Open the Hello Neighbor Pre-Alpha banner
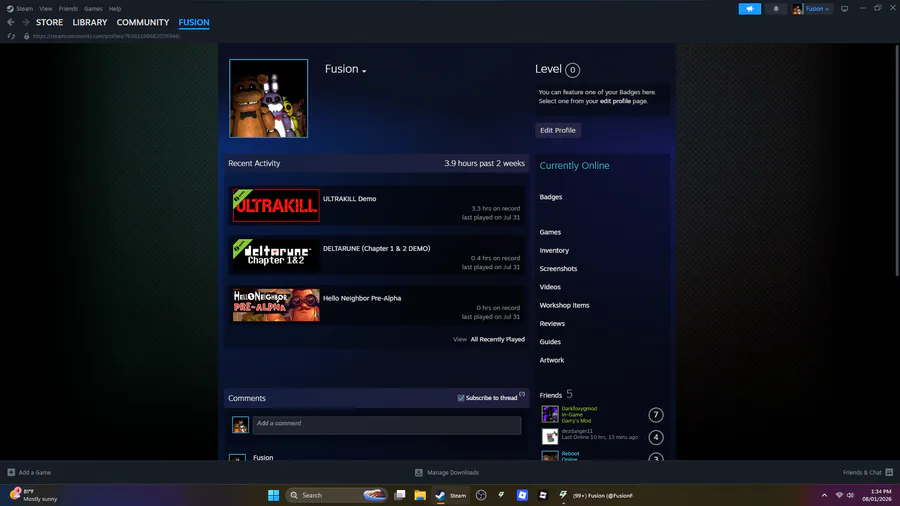The width and height of the screenshot is (900, 506). 276,305
